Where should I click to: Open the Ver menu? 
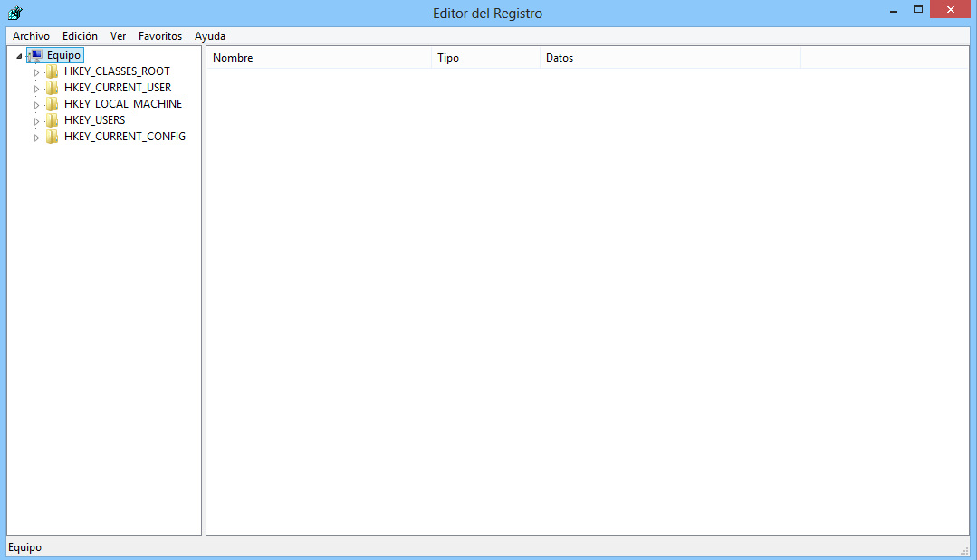(119, 36)
